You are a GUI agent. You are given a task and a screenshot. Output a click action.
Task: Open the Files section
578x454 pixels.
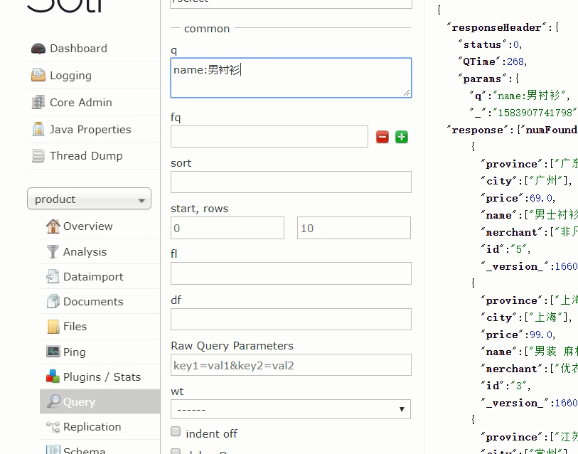[75, 326]
